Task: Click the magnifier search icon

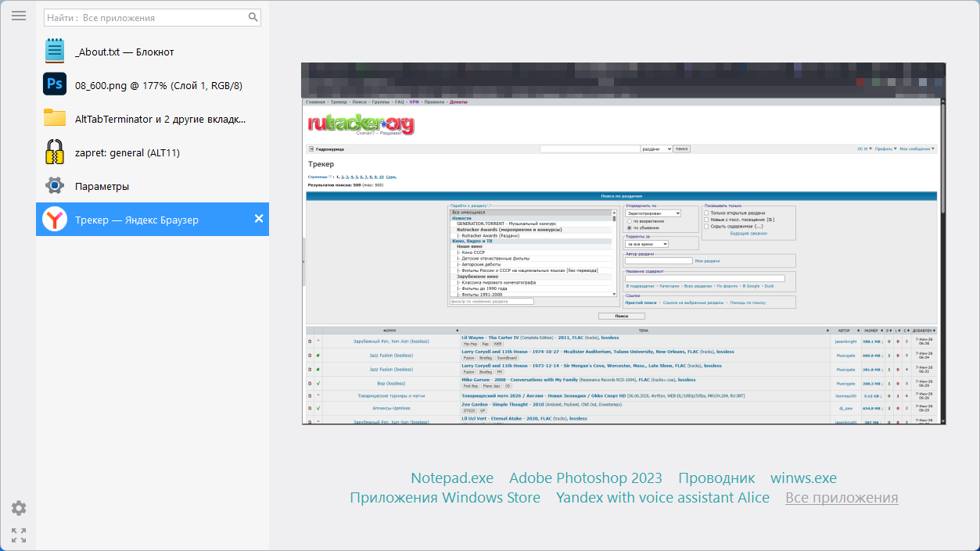Action: pos(253,17)
